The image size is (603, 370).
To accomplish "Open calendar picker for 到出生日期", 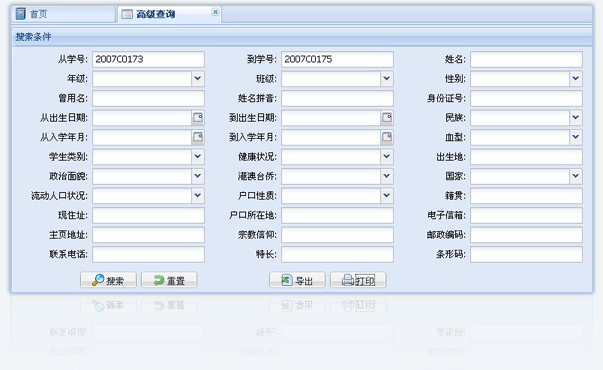I will click(x=387, y=118).
